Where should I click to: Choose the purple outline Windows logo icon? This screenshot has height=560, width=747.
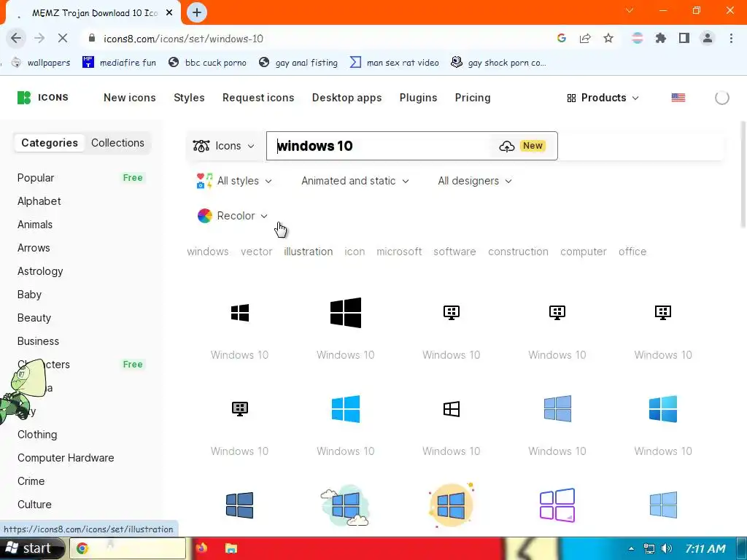click(x=557, y=505)
